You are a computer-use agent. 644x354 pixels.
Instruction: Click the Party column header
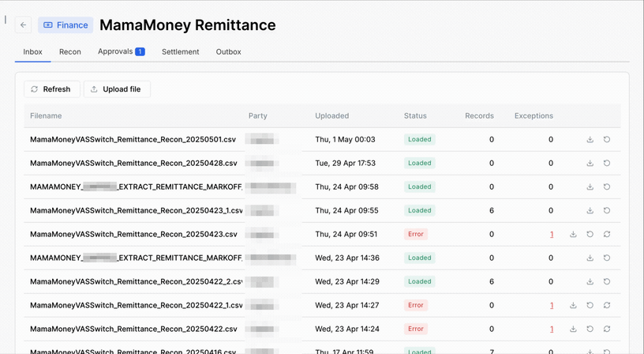coord(258,116)
